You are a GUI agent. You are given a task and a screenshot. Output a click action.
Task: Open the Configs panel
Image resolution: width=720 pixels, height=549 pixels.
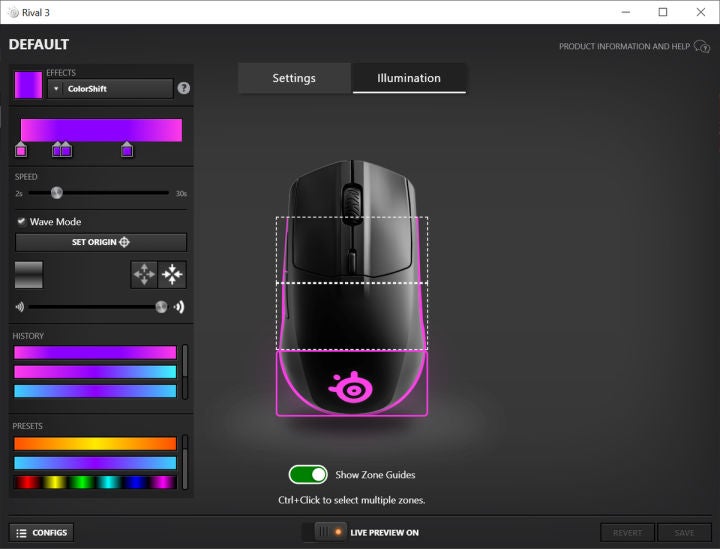41,532
